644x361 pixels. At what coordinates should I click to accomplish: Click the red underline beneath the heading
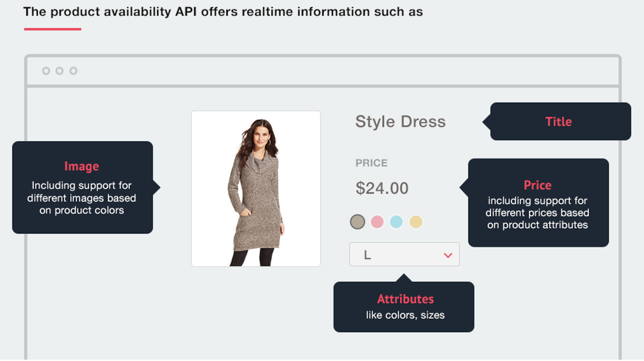coord(53,29)
